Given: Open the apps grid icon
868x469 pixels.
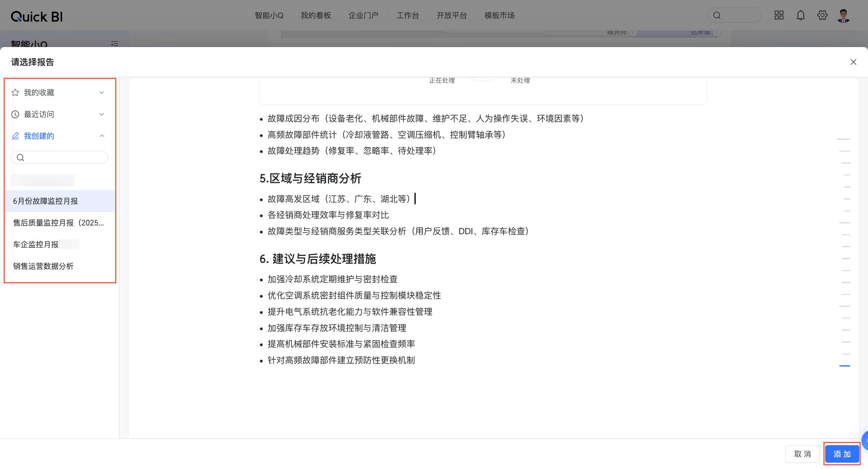Looking at the screenshot, I should tap(779, 15).
